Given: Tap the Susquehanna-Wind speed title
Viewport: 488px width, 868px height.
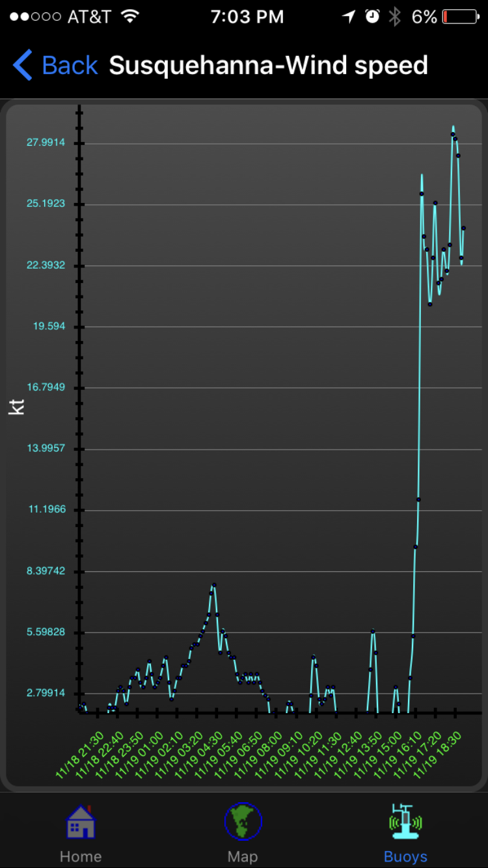Looking at the screenshot, I should coord(268,66).
